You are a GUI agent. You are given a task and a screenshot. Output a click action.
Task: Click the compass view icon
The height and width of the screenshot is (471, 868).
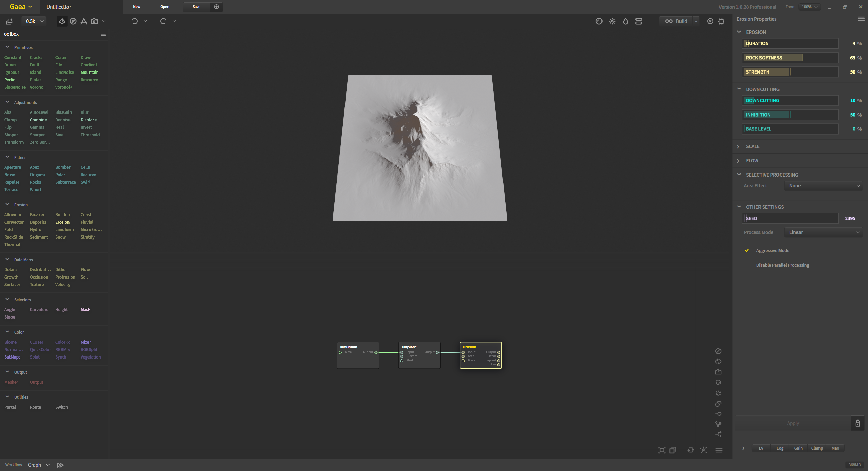tap(73, 21)
